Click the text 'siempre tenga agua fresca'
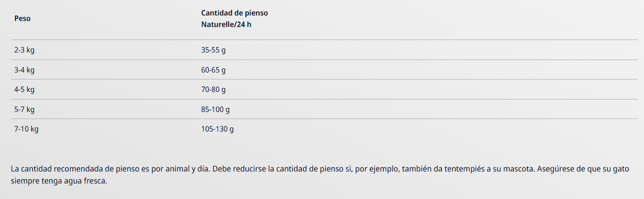This screenshot has width=644, height=199. [58, 181]
